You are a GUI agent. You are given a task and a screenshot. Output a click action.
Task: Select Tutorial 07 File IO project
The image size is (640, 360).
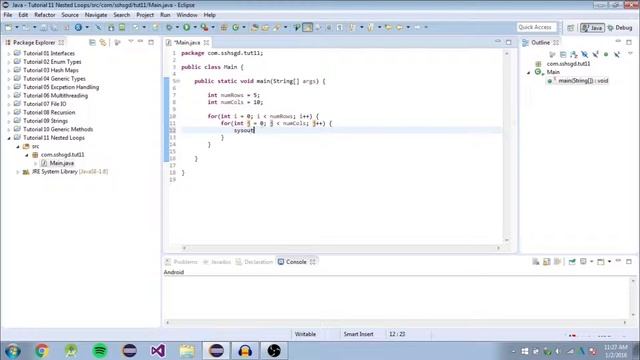click(x=44, y=104)
